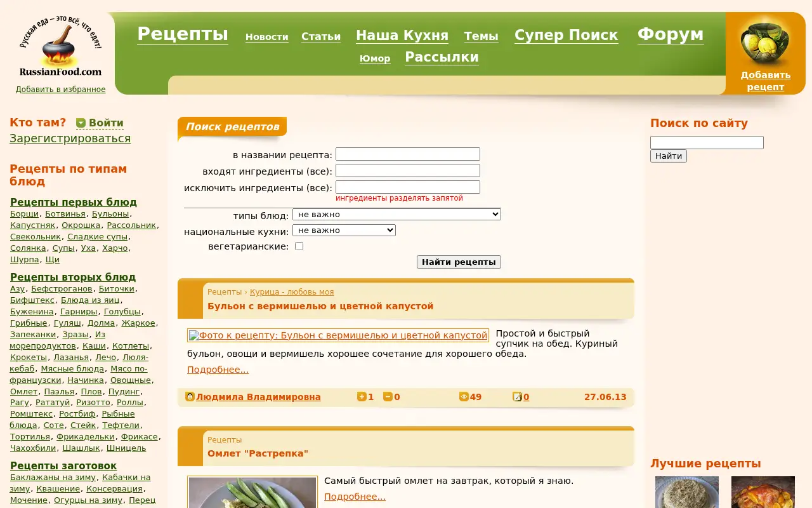Open the Лазанья link
The width and height of the screenshot is (812, 508).
(71, 358)
